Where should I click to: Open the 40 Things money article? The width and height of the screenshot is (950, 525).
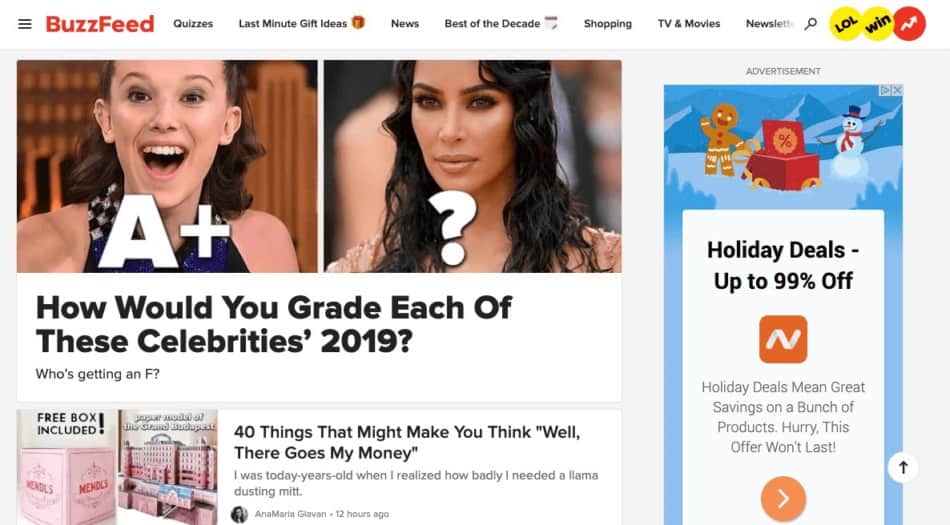tap(407, 443)
